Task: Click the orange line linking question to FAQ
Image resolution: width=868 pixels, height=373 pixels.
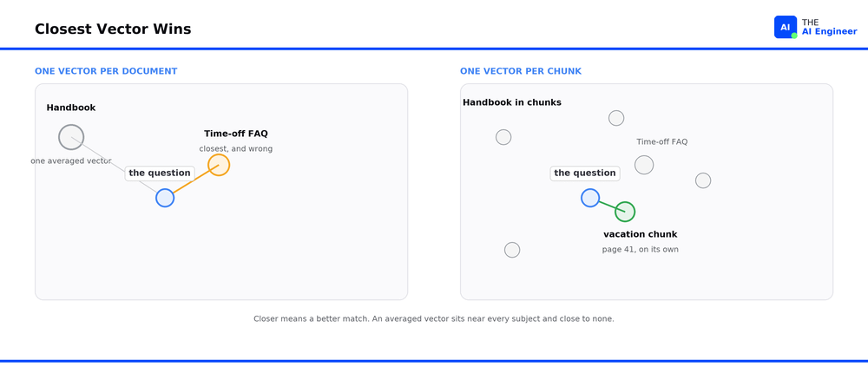Action: [192, 181]
